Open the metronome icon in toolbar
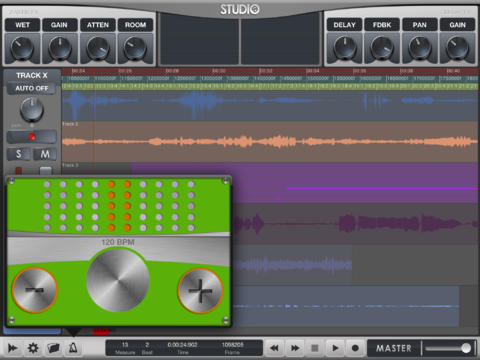The height and width of the screenshot is (360, 480). pos(73,348)
